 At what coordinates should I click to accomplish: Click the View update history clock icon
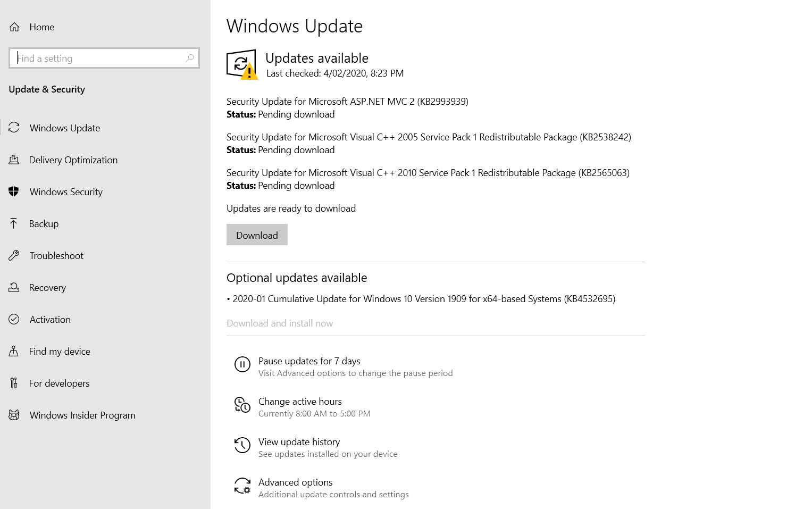point(242,445)
